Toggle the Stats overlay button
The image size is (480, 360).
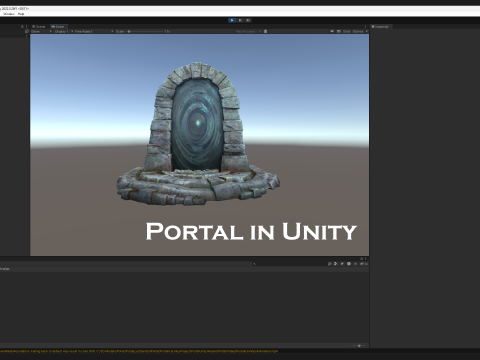click(347, 31)
